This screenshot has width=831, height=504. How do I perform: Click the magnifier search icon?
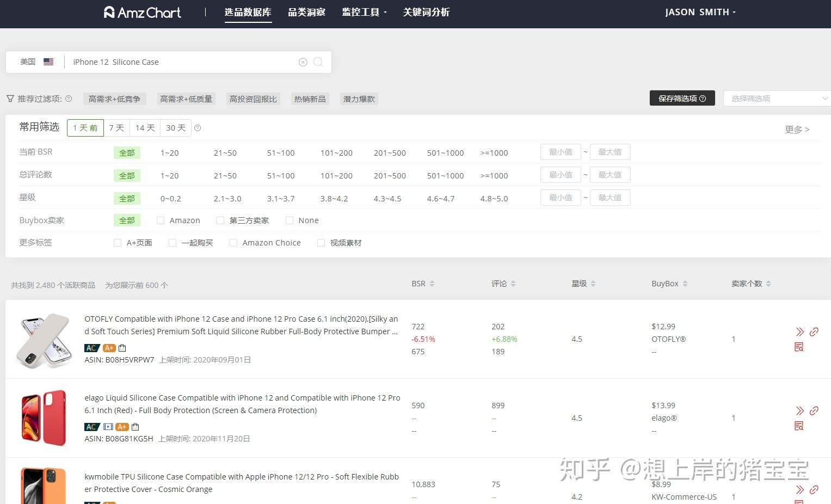click(x=318, y=62)
